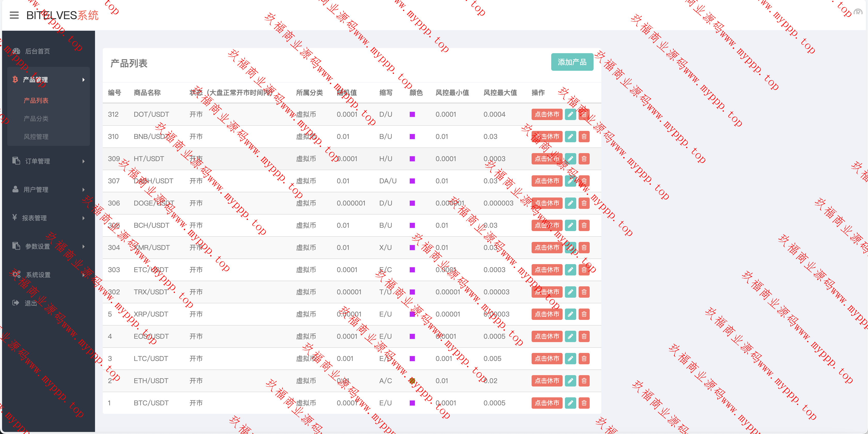Click the hamburger menu icon
This screenshot has width=868, height=434.
coord(14,15)
